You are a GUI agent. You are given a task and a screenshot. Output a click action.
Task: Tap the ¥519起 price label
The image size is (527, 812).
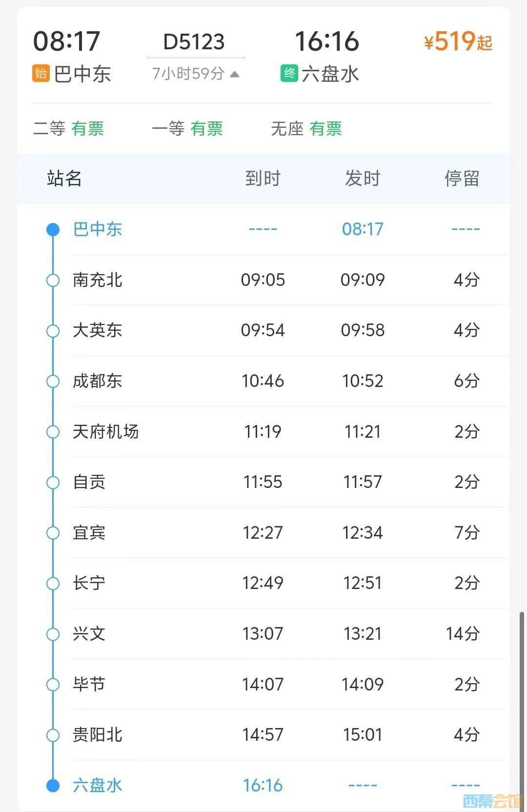click(x=458, y=41)
